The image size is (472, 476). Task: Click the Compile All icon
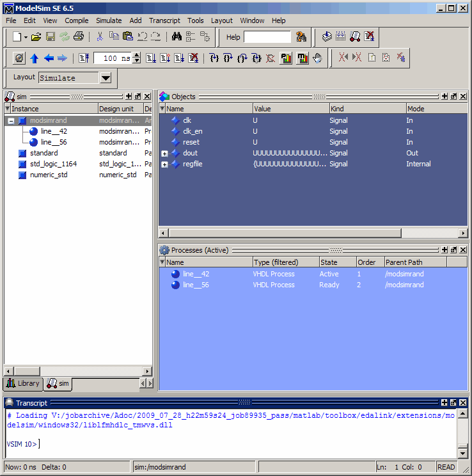tap(340, 36)
